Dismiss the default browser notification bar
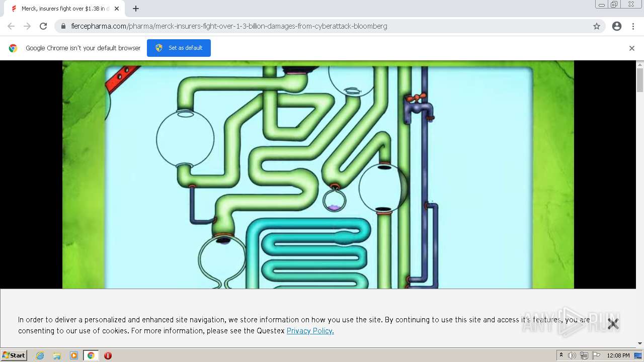Image resolution: width=644 pixels, height=362 pixels. tap(632, 48)
